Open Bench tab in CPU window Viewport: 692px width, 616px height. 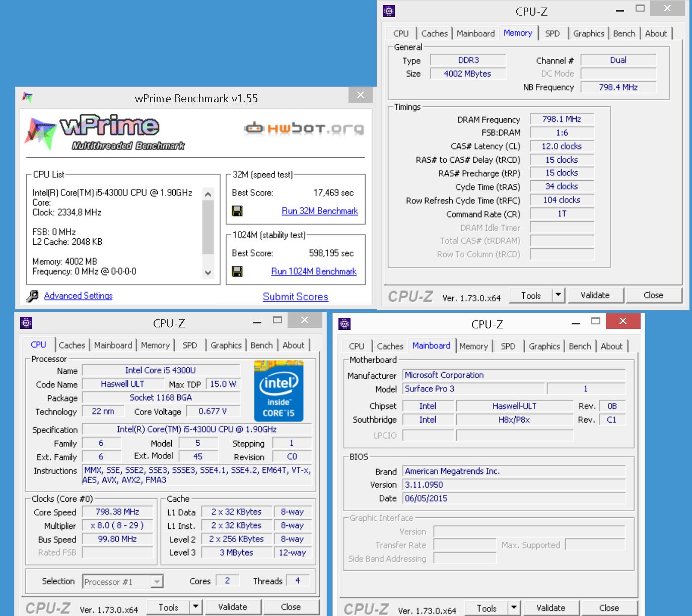point(261,345)
